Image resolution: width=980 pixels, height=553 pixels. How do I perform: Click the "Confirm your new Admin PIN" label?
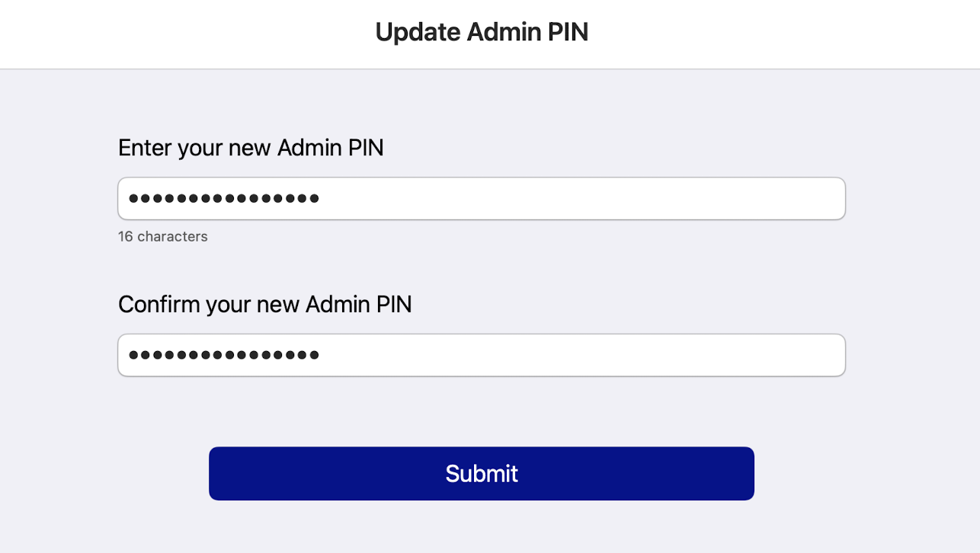coord(264,305)
